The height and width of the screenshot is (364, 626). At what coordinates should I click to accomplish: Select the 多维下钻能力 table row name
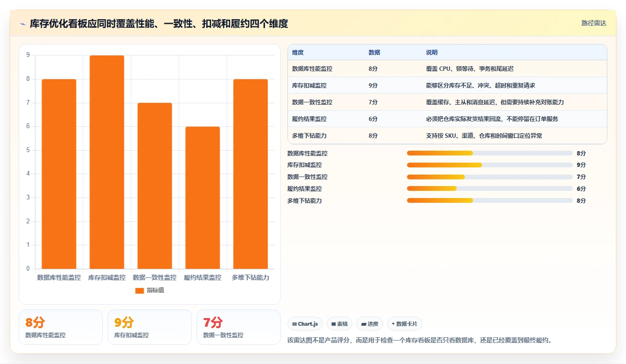click(x=309, y=136)
